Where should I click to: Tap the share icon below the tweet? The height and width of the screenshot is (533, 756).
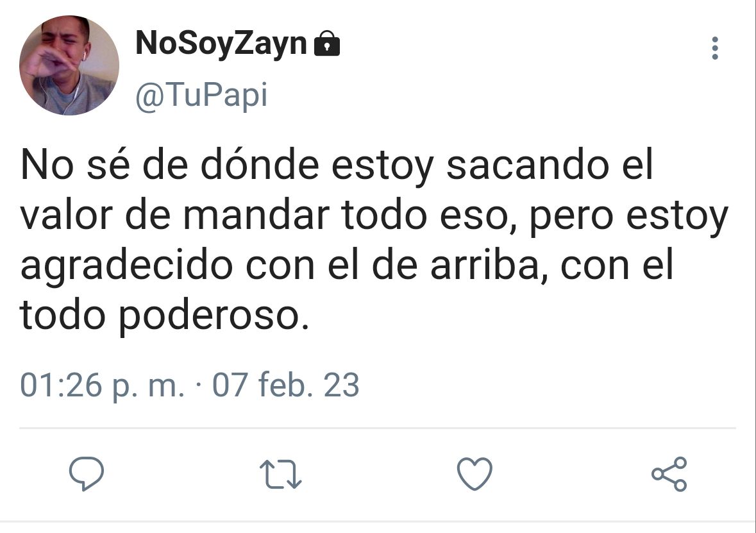[x=669, y=473]
